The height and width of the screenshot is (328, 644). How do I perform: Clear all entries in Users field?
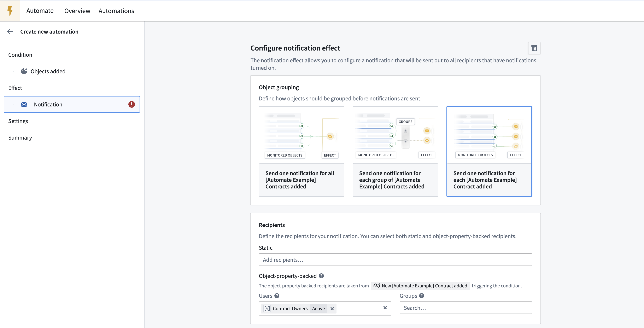point(385,308)
